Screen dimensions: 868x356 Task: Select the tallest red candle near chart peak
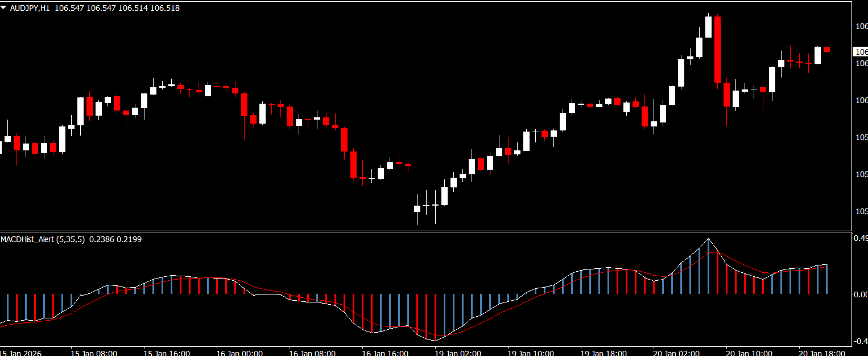tap(718, 50)
